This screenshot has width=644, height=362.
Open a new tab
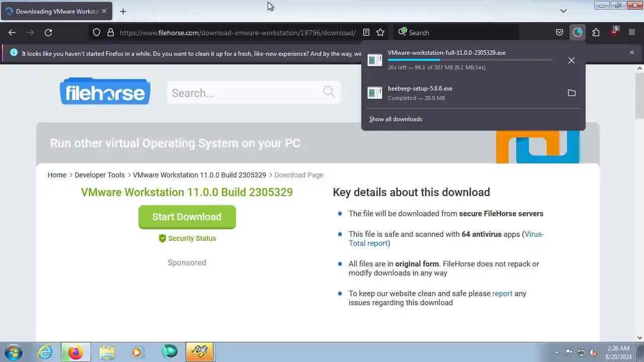coord(123,11)
